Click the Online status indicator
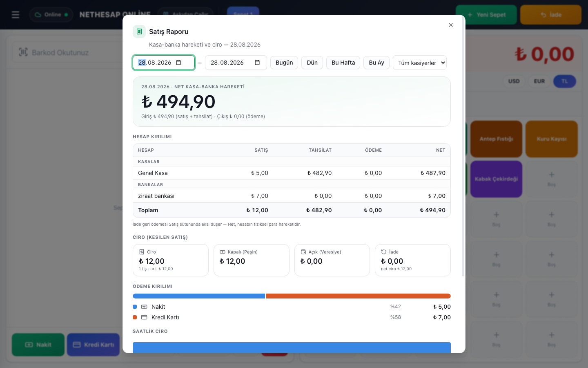588x368 pixels. pyautogui.click(x=51, y=15)
